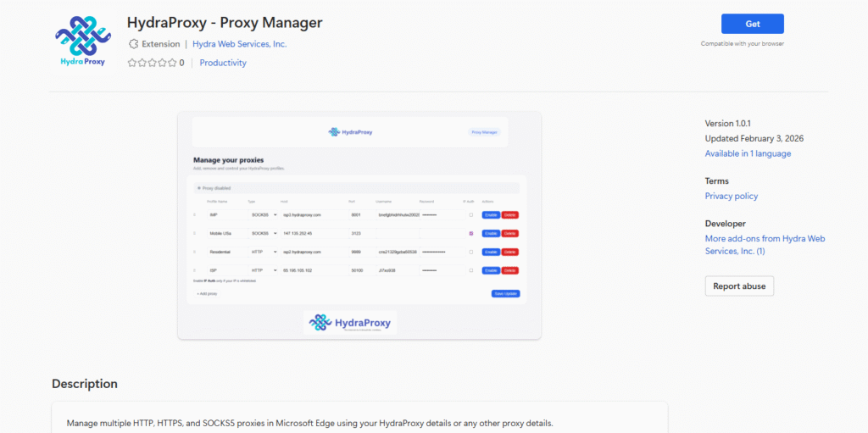
Task: Click the HydraProxy logo at screenshot bottom
Action: (350, 323)
